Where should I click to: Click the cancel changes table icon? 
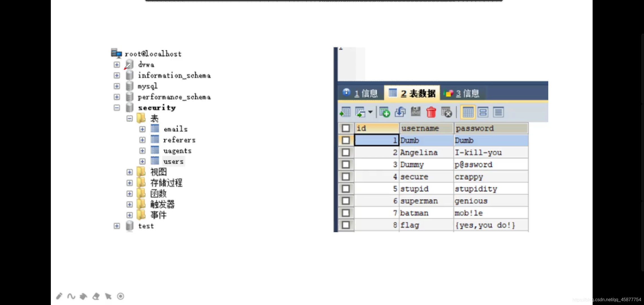coord(447,112)
